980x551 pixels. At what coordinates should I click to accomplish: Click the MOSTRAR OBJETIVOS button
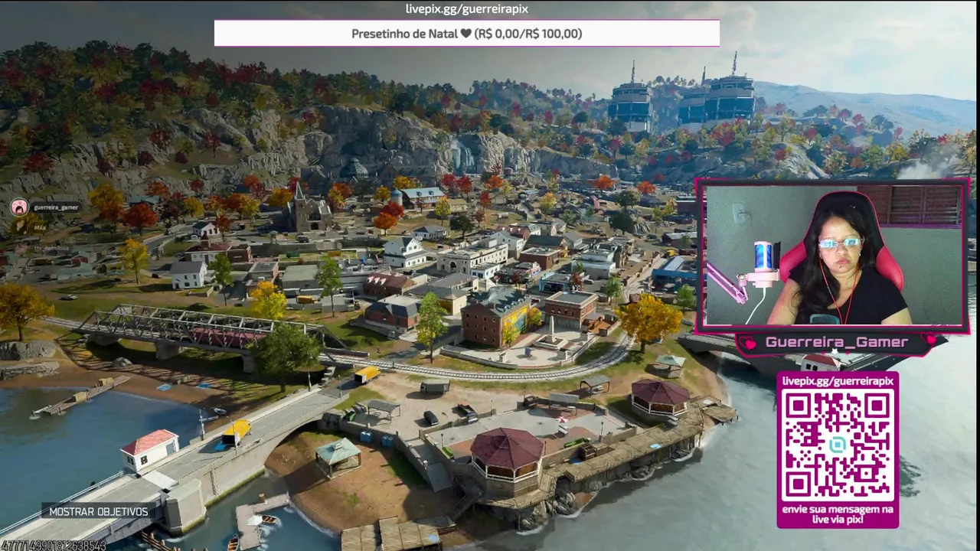(x=98, y=511)
